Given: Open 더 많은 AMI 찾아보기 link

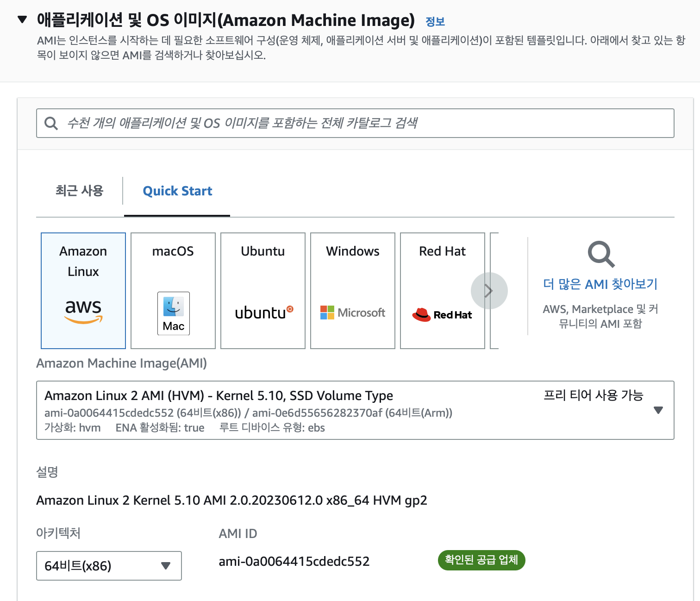Looking at the screenshot, I should pyautogui.click(x=600, y=284).
